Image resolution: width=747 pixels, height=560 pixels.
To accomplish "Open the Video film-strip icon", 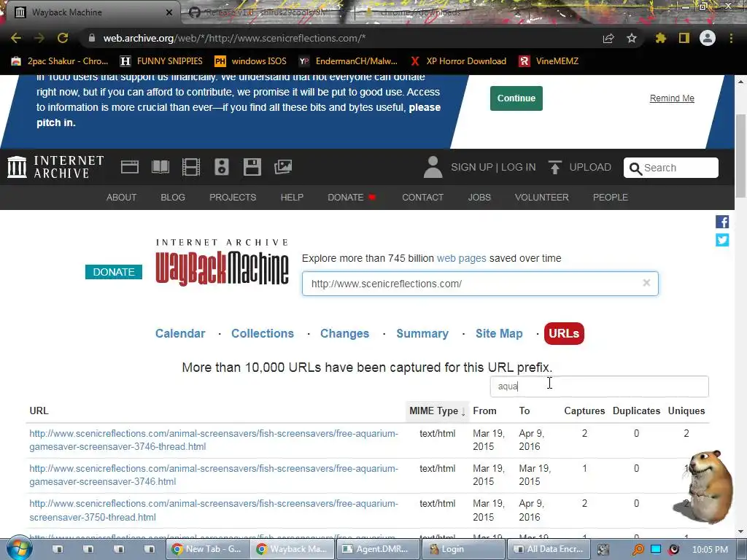I will [x=191, y=167].
